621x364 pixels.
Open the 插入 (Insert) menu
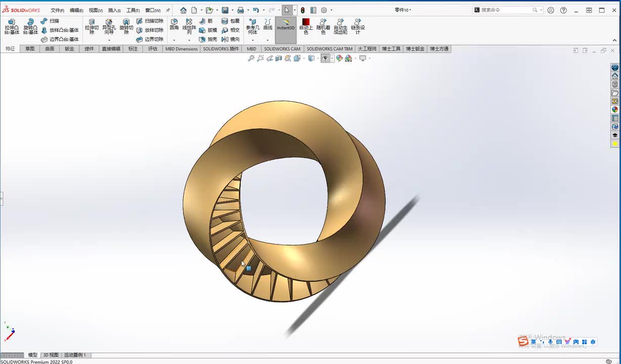pos(114,10)
